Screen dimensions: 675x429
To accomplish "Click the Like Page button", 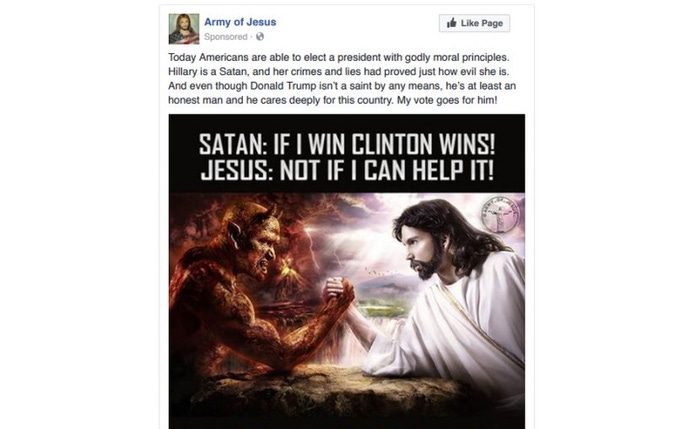I will click(474, 23).
